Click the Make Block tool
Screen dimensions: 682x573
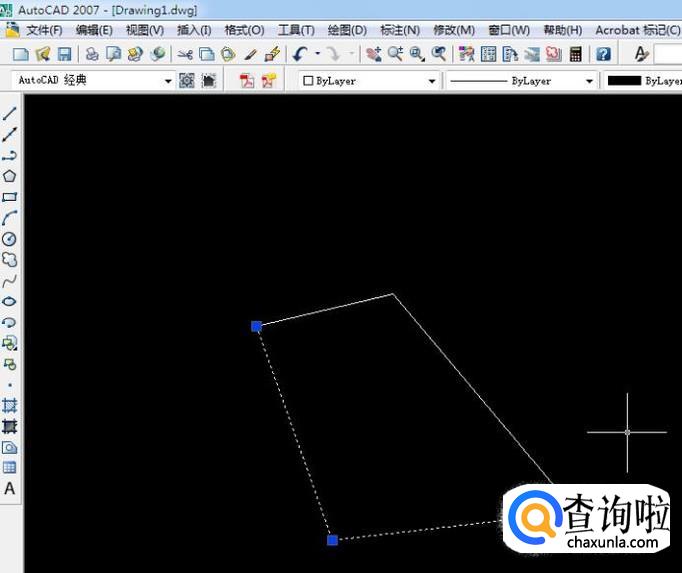click(x=10, y=364)
